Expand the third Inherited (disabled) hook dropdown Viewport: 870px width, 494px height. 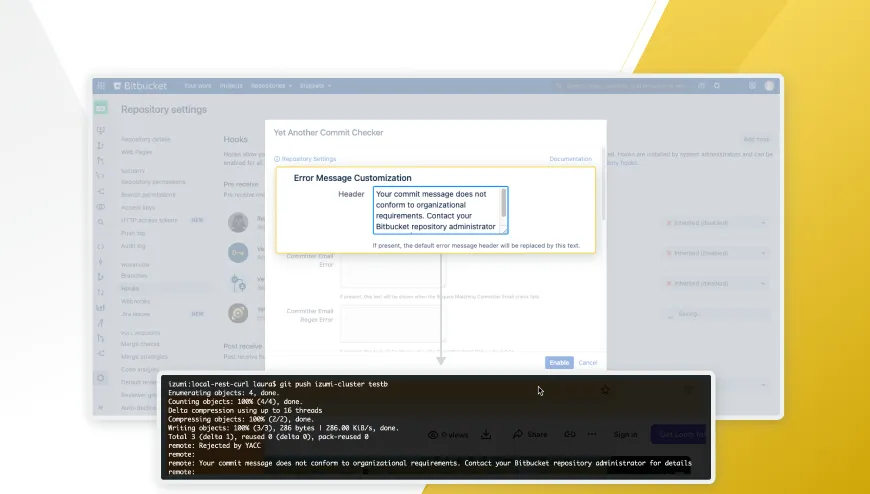coord(717,283)
